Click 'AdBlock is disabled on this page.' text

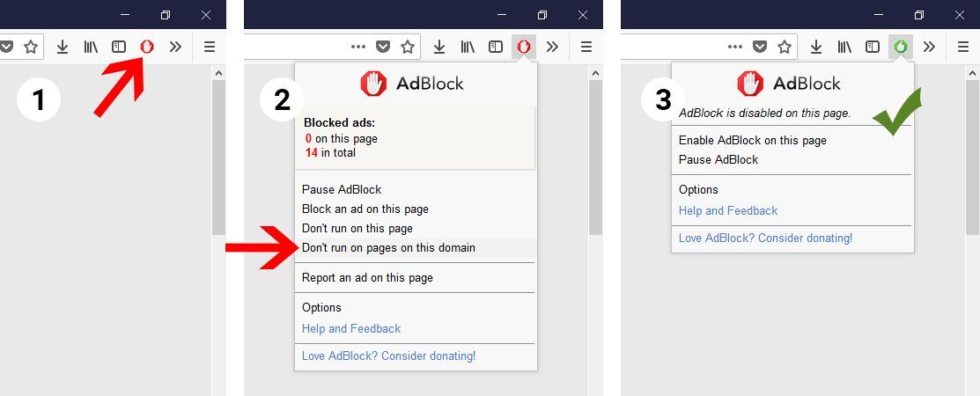764,113
